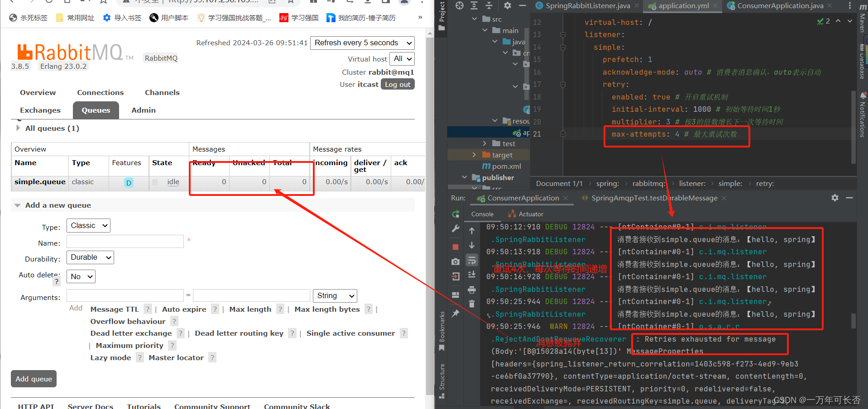Open the Auto delete No dropdown
This screenshot has height=409, width=868.
81,276
